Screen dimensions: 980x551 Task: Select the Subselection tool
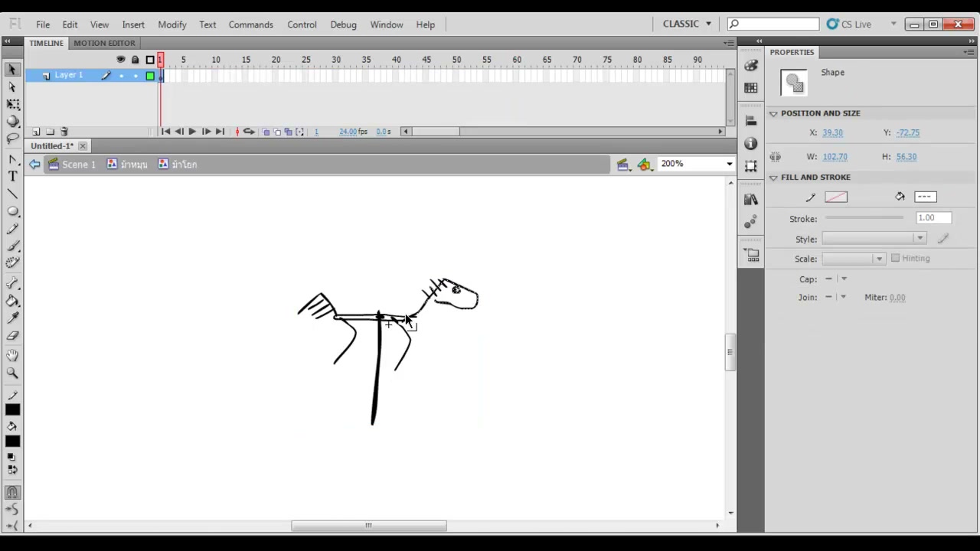[x=12, y=86]
